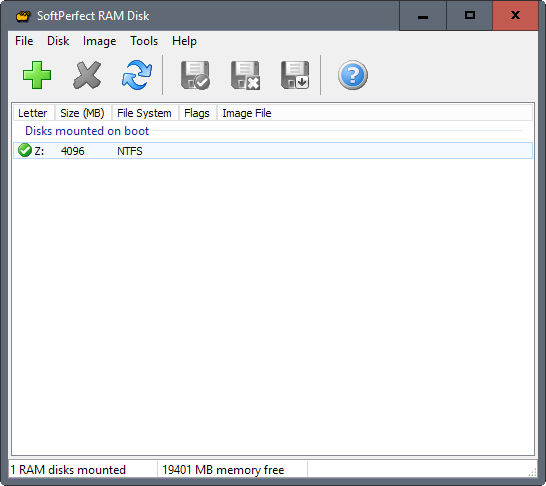
Task: Open the Help menu
Action: pyautogui.click(x=184, y=41)
